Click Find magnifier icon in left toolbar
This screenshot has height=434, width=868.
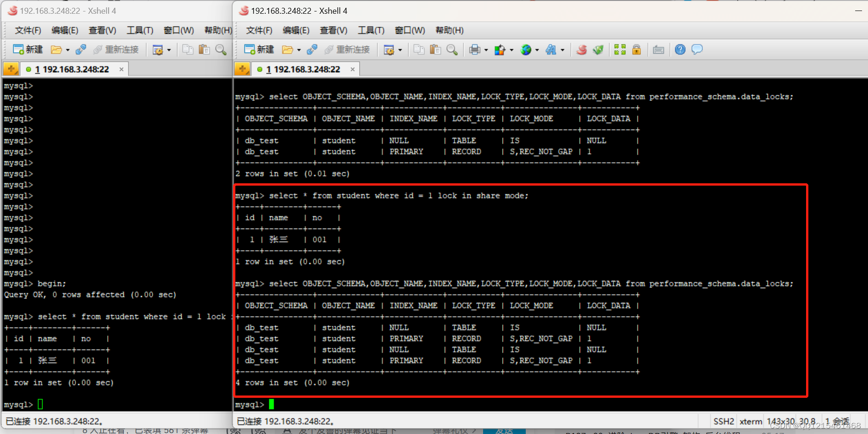(x=221, y=49)
